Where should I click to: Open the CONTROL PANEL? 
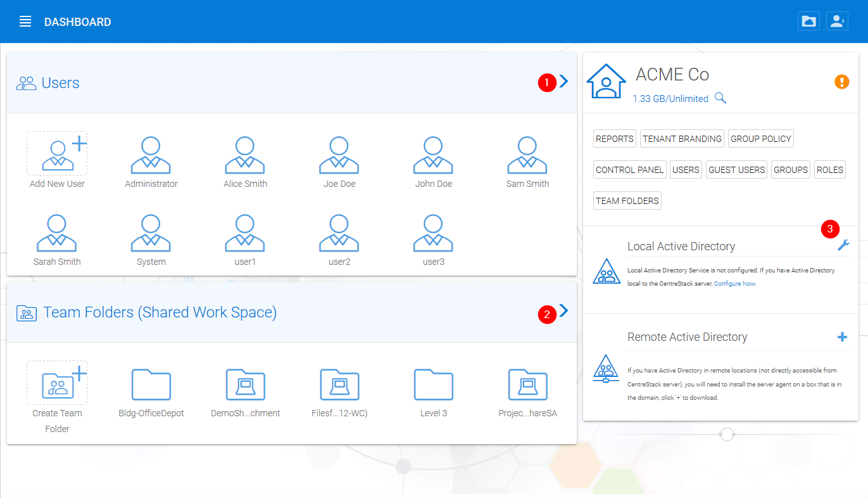tap(629, 169)
